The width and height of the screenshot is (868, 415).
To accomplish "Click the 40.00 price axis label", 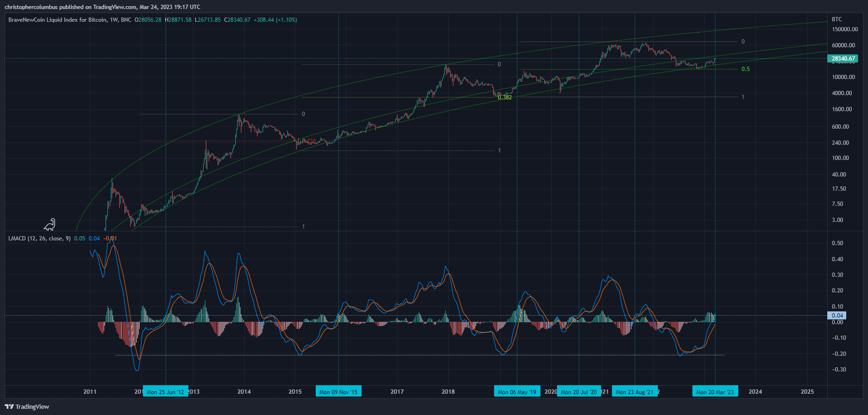I will click(839, 175).
